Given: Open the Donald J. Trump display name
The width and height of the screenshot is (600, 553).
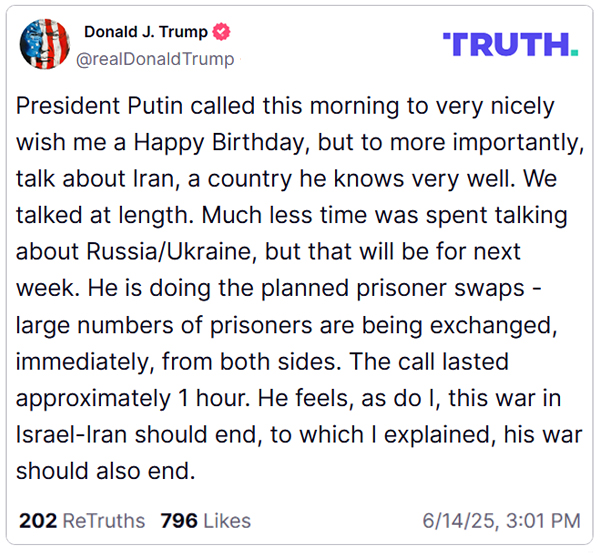Looking at the screenshot, I should pyautogui.click(x=145, y=32).
